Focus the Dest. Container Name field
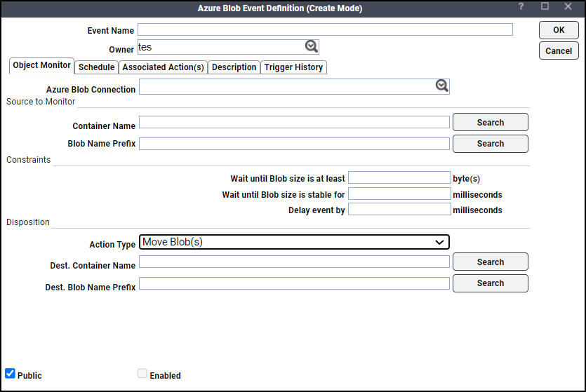The image size is (586, 392). (x=294, y=262)
